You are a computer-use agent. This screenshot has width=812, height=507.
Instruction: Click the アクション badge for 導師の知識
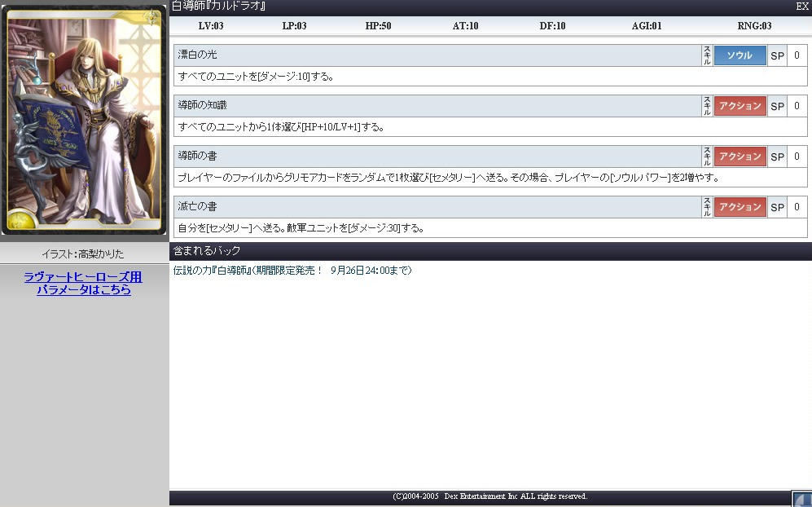click(740, 106)
